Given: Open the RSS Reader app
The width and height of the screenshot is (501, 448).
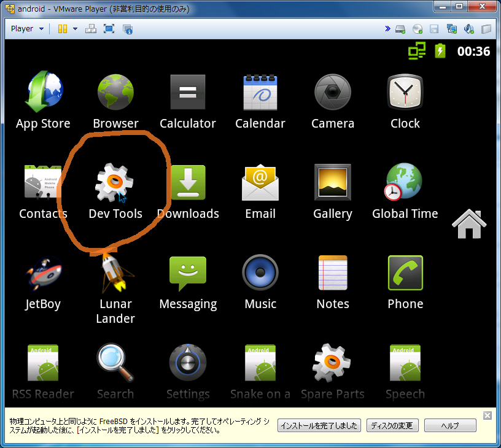Looking at the screenshot, I should 43,362.
